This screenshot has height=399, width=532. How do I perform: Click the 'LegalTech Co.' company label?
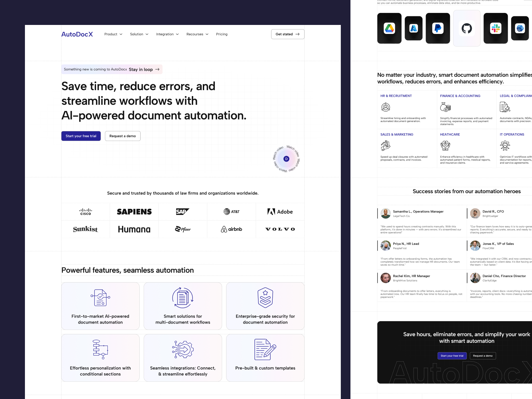point(402,216)
